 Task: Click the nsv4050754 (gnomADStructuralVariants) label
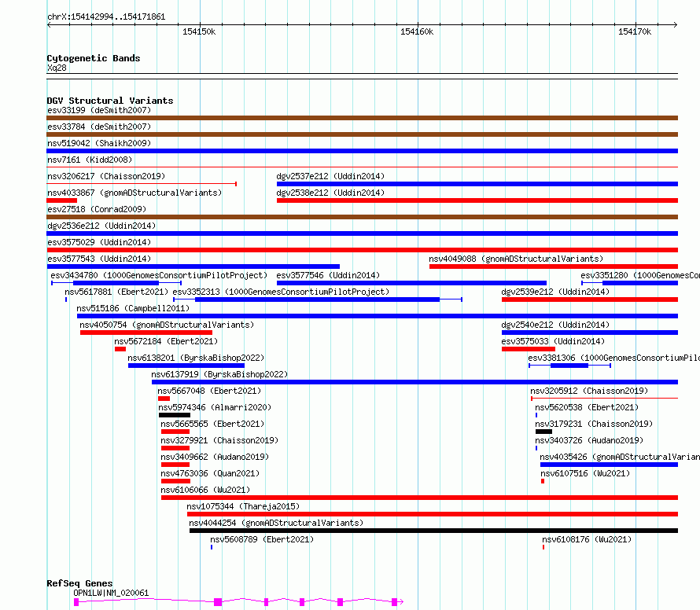pyautogui.click(x=167, y=325)
